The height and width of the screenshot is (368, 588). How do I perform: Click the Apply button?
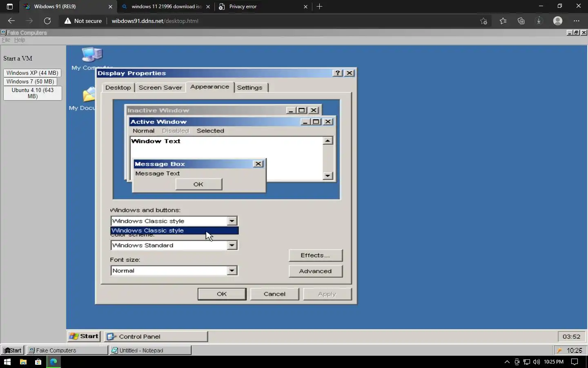[327, 294]
